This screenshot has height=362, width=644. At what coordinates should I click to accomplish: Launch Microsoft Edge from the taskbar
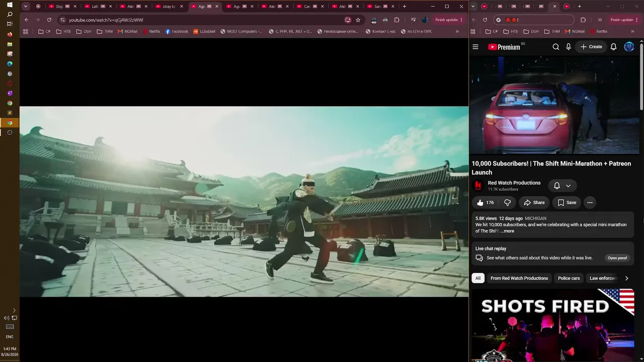[x=10, y=64]
